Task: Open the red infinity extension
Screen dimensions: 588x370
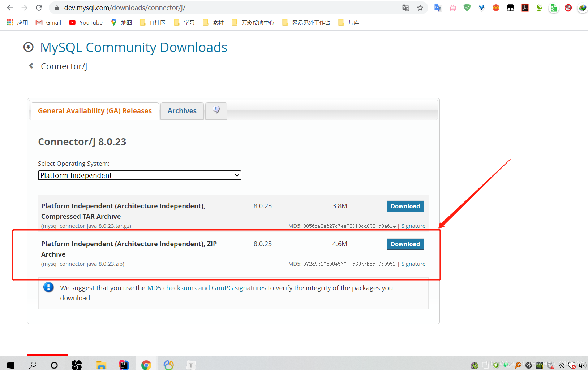Action: coord(496,8)
